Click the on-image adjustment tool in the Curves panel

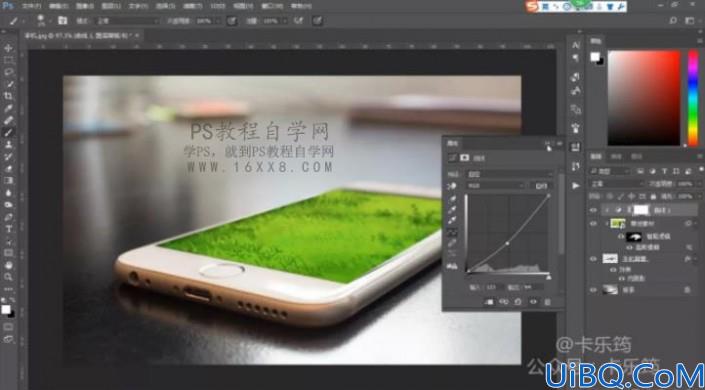coord(452,186)
